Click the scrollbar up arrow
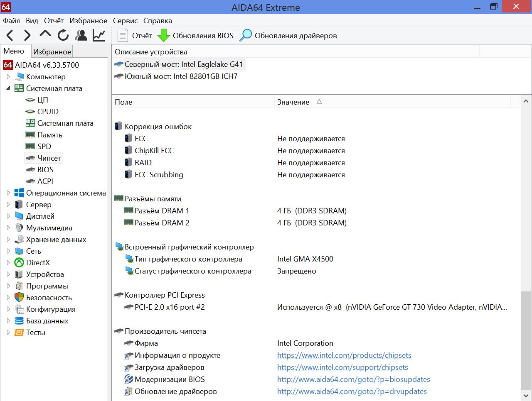 526,101
